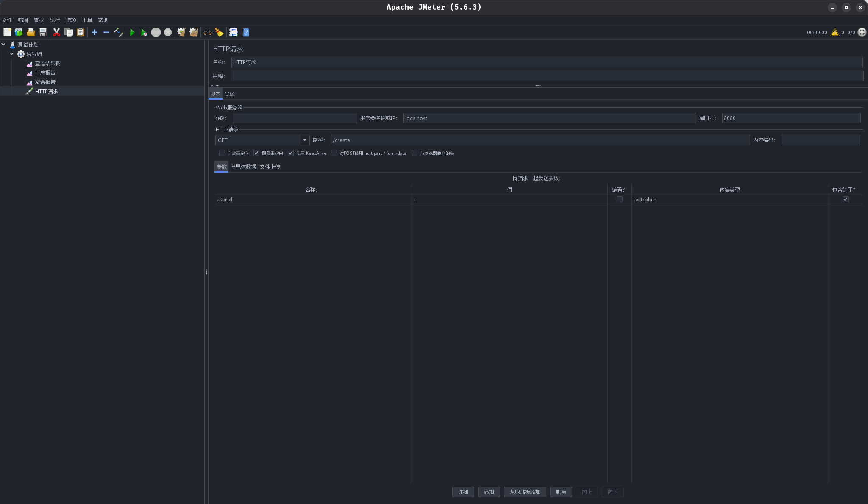Enable the 自动重定向 checkbox
Image resolution: width=868 pixels, height=504 pixels.
pyautogui.click(x=222, y=153)
